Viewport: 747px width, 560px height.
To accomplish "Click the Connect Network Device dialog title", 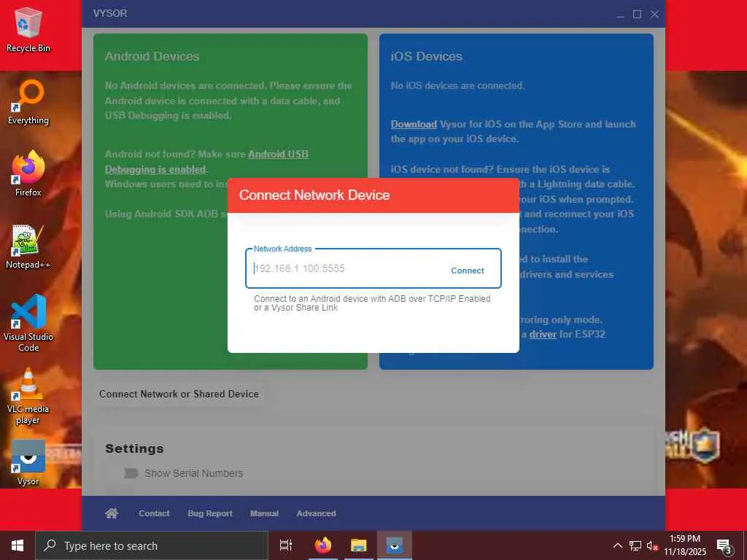I will pos(314,195).
